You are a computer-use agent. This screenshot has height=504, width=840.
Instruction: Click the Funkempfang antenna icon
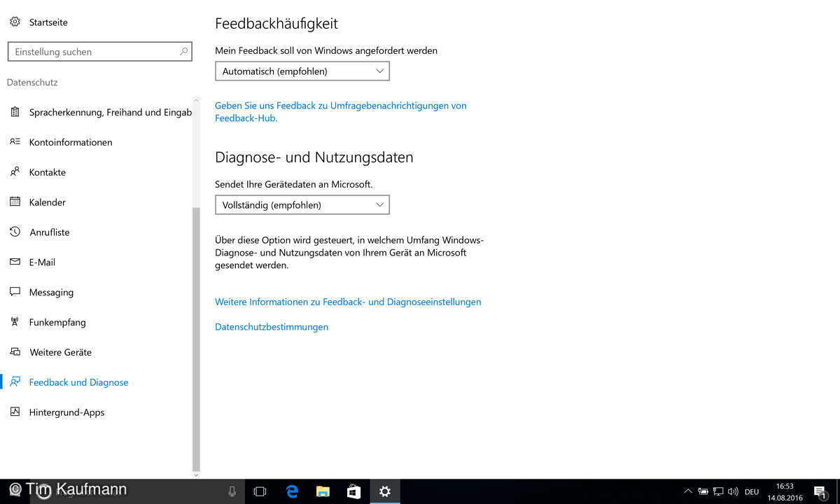point(15,322)
